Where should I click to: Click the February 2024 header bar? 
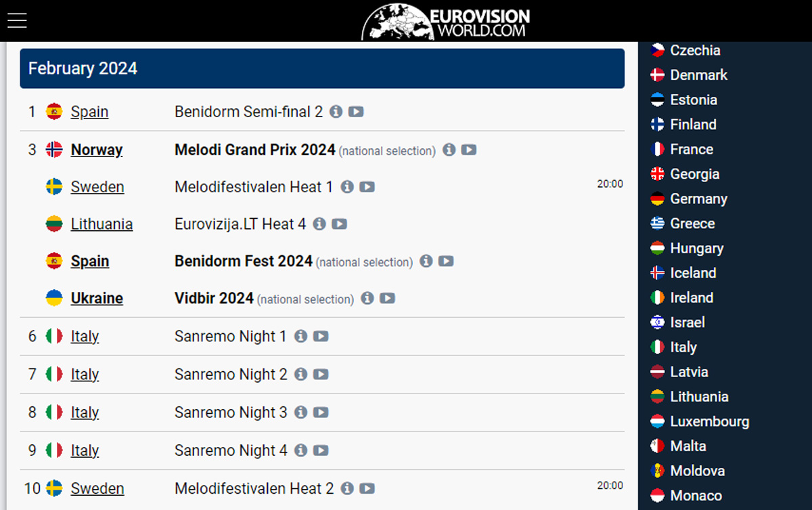pos(322,68)
